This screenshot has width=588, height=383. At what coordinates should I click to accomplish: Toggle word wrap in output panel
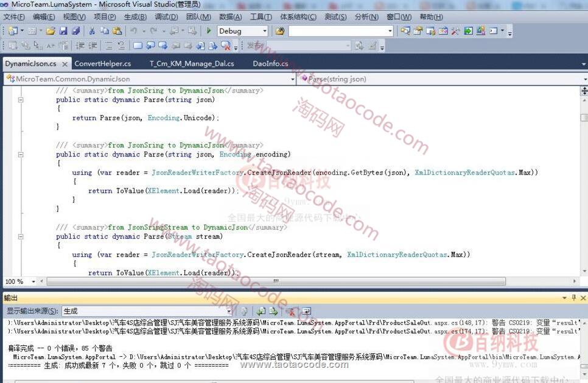[306, 311]
